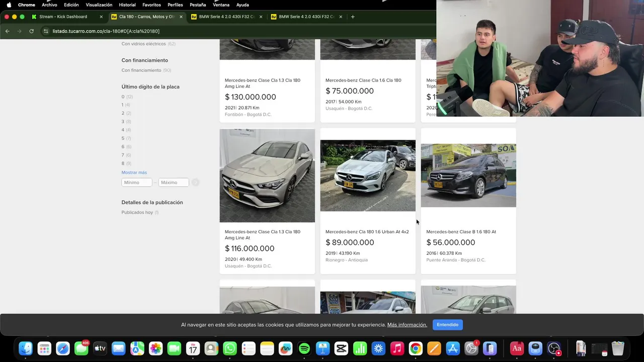Viewport: 644px width, 362px height.
Task: Open the Music app from the dock
Action: pos(397,348)
